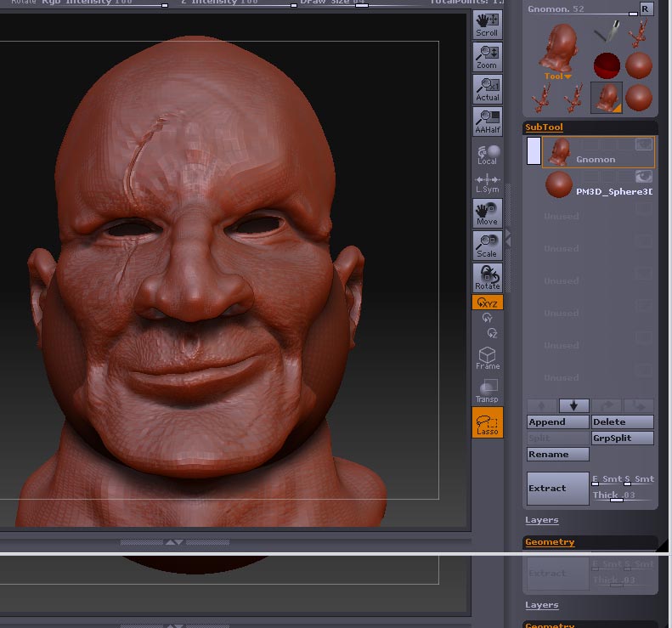Click the Rgb Intensity slider handle
This screenshot has width=672, height=628.
coord(165,5)
